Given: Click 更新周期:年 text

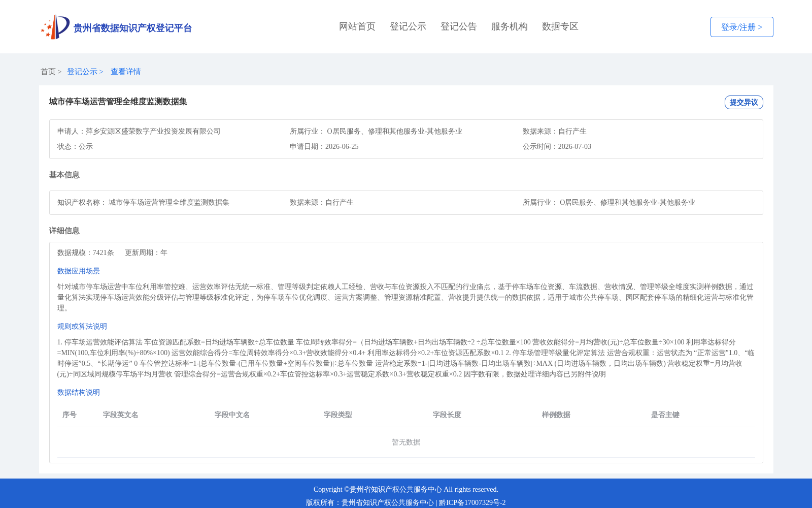Looking at the screenshot, I should (146, 252).
